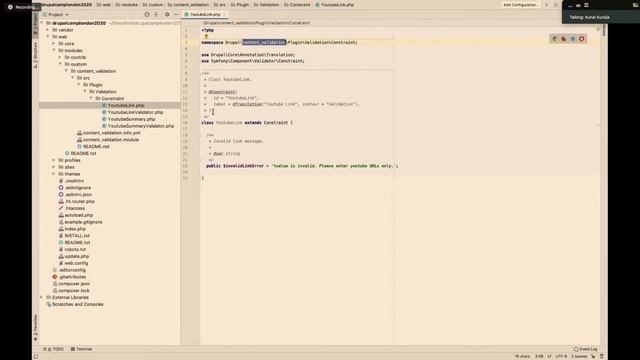Screen dimensions: 640x360
Task: Select YoutubeSummaryValidator.php in project tree
Action: [x=141, y=126]
